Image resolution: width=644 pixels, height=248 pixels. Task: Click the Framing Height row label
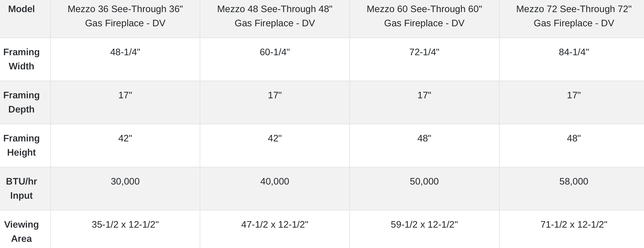[x=21, y=145]
